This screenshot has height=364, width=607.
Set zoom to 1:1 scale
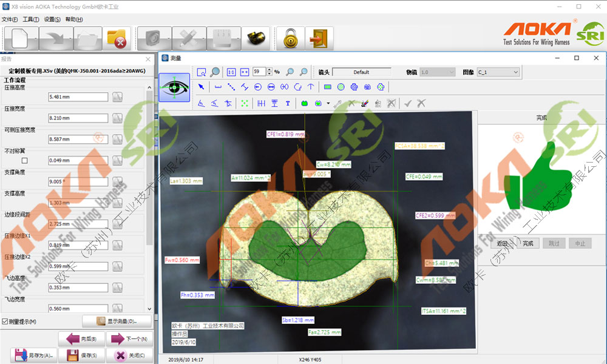(231, 72)
